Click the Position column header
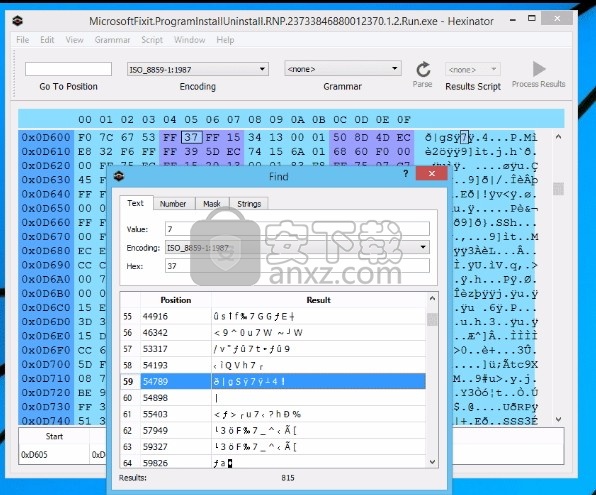 click(x=176, y=300)
